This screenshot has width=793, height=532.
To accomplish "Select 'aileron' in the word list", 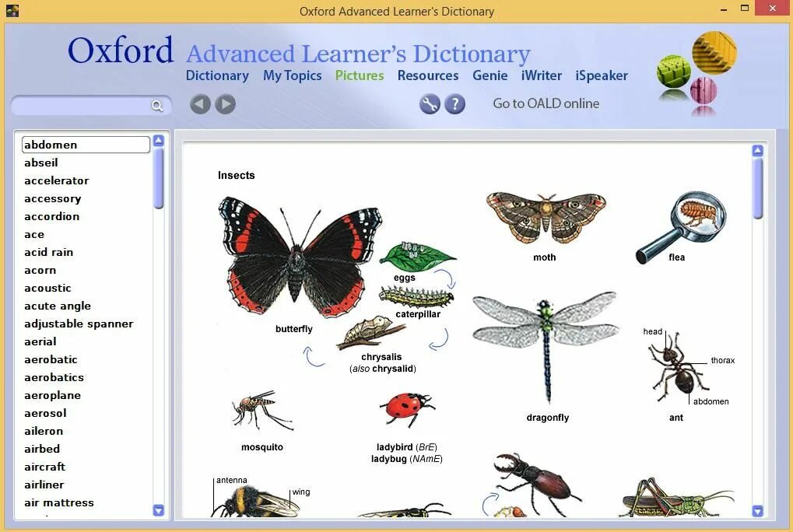I will (x=44, y=431).
